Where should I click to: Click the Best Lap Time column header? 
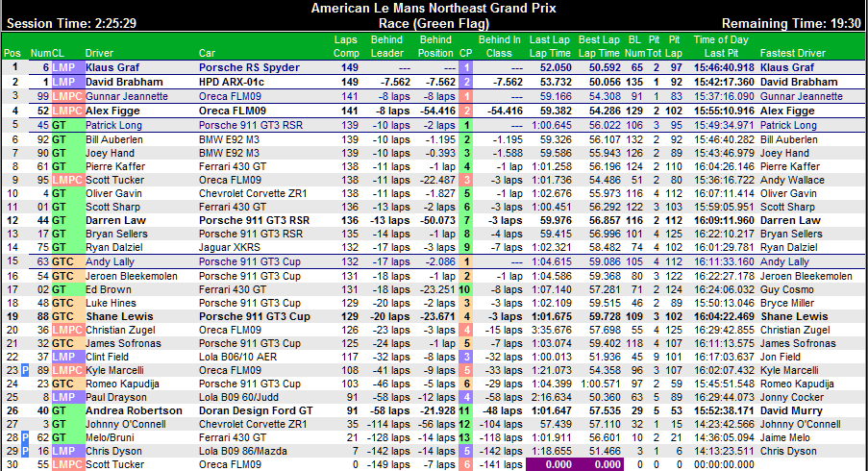pyautogui.click(x=599, y=46)
